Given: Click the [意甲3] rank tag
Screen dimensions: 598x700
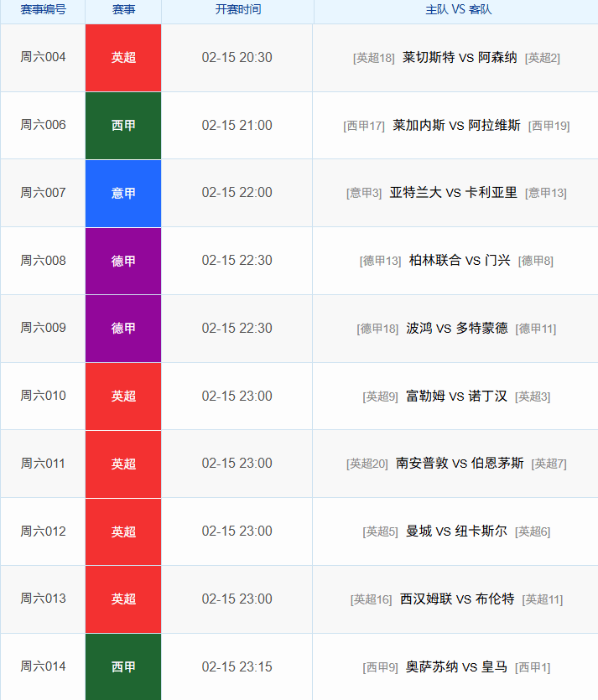Looking at the screenshot, I should click(364, 193).
